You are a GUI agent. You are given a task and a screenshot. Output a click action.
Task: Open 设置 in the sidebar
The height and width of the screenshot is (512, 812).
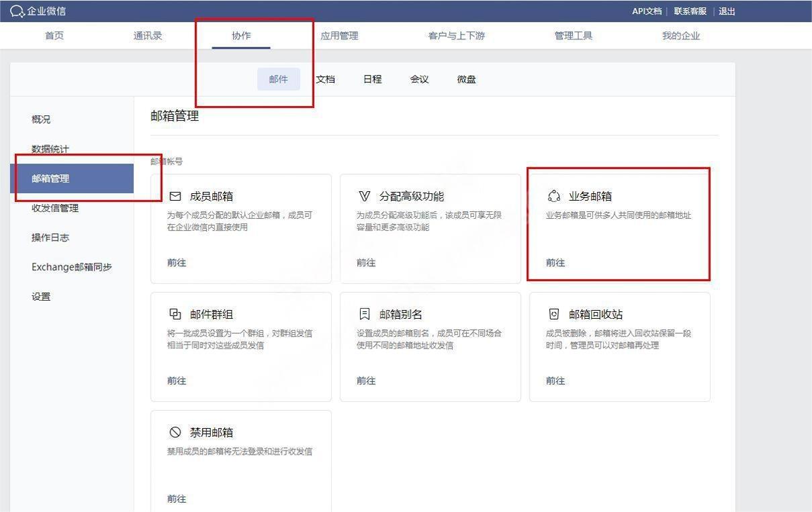(x=41, y=297)
